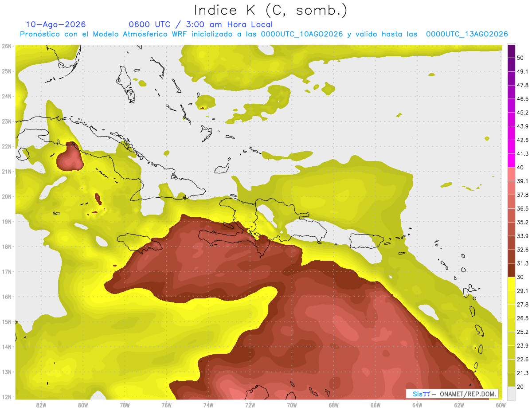The width and height of the screenshot is (532, 411).
Task: Click the legend value "32.6"
Action: 523,250
